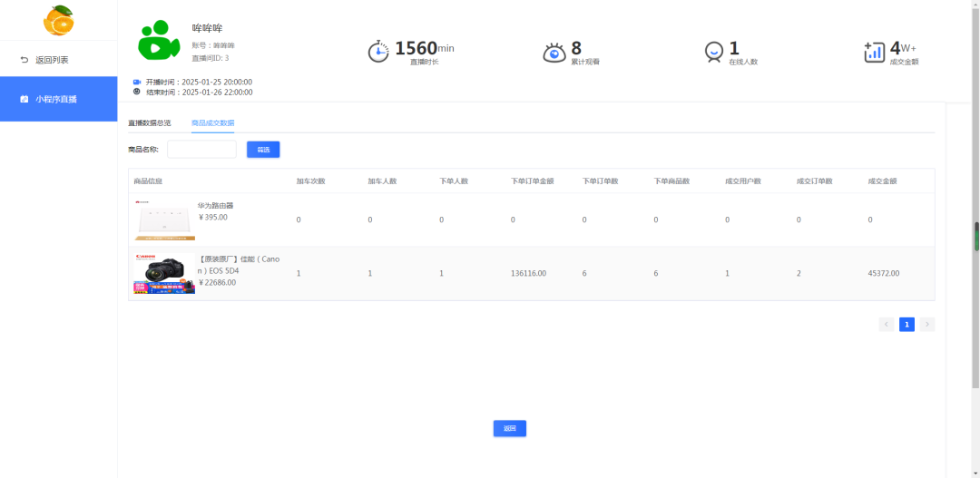
Task: Select the 商品成交数据 tab
Action: pyautogui.click(x=212, y=122)
